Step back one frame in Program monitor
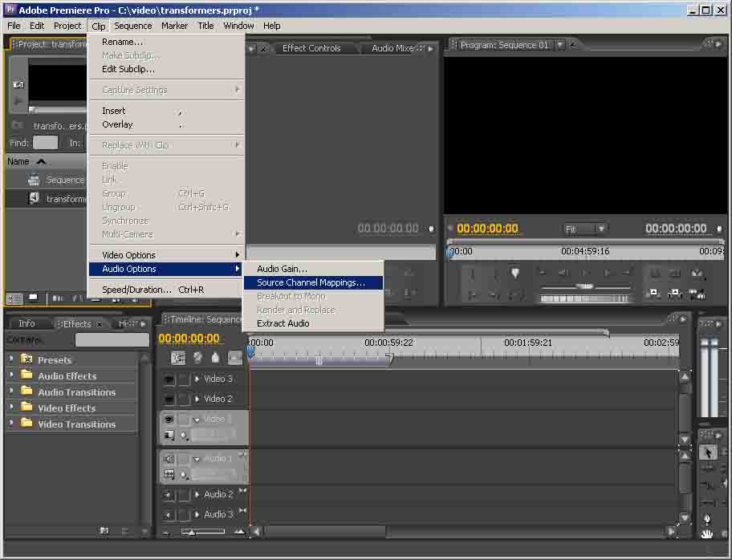732x560 pixels. point(563,273)
